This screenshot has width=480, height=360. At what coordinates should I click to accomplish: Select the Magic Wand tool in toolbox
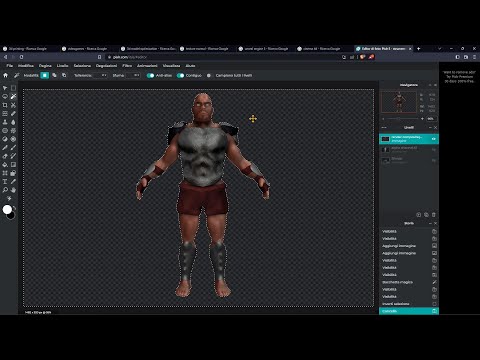click(x=13, y=96)
